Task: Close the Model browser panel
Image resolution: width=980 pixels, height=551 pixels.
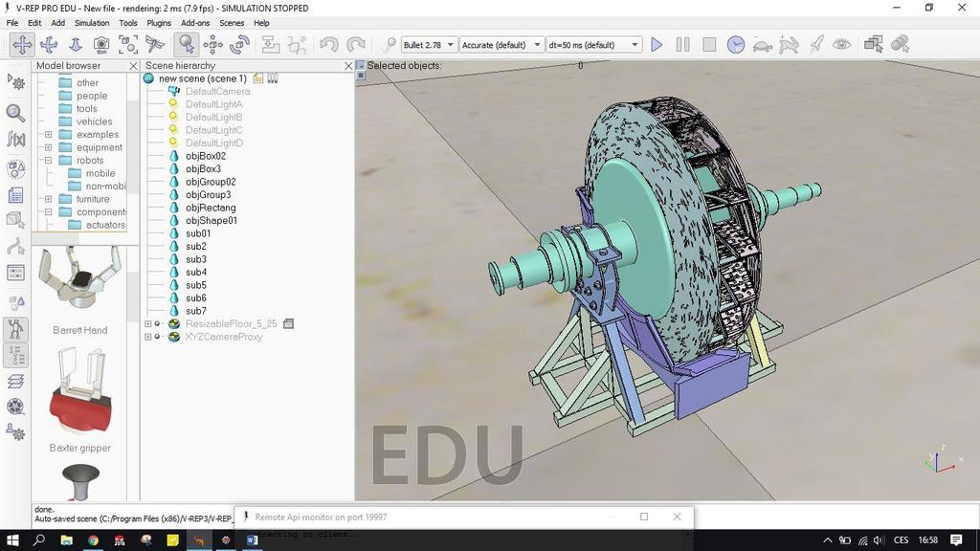Action: 133,66
